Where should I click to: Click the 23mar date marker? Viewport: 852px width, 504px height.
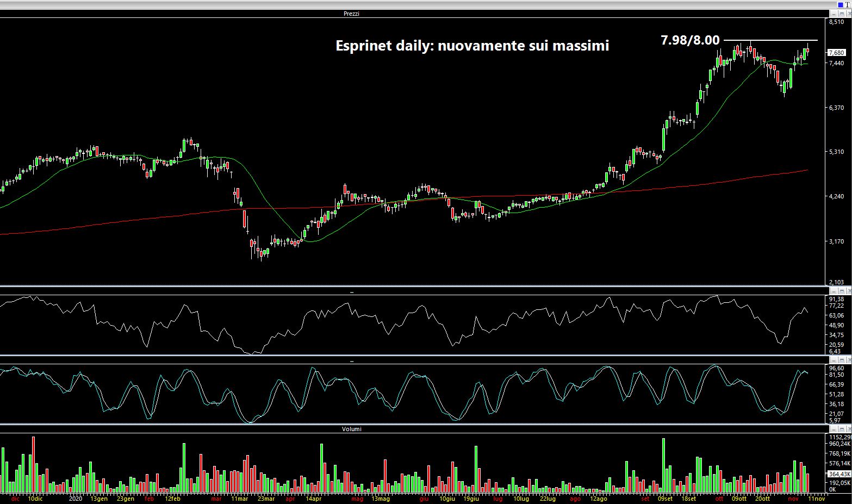266,498
